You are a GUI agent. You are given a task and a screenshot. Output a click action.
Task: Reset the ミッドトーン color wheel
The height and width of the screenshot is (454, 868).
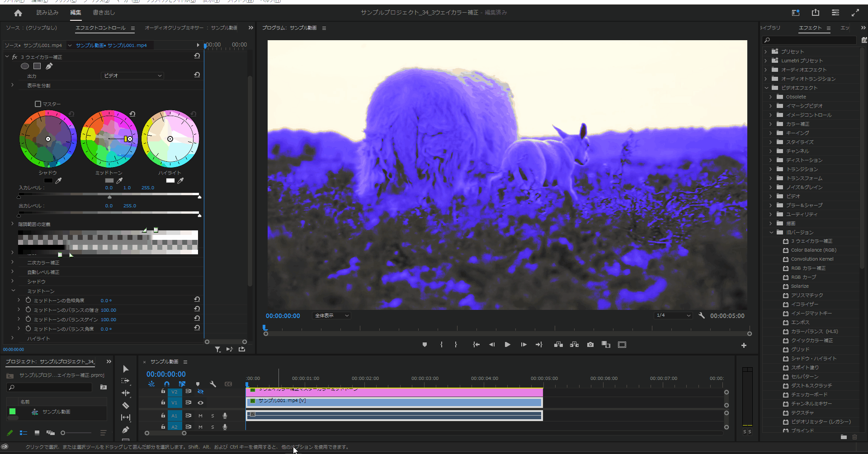click(132, 114)
